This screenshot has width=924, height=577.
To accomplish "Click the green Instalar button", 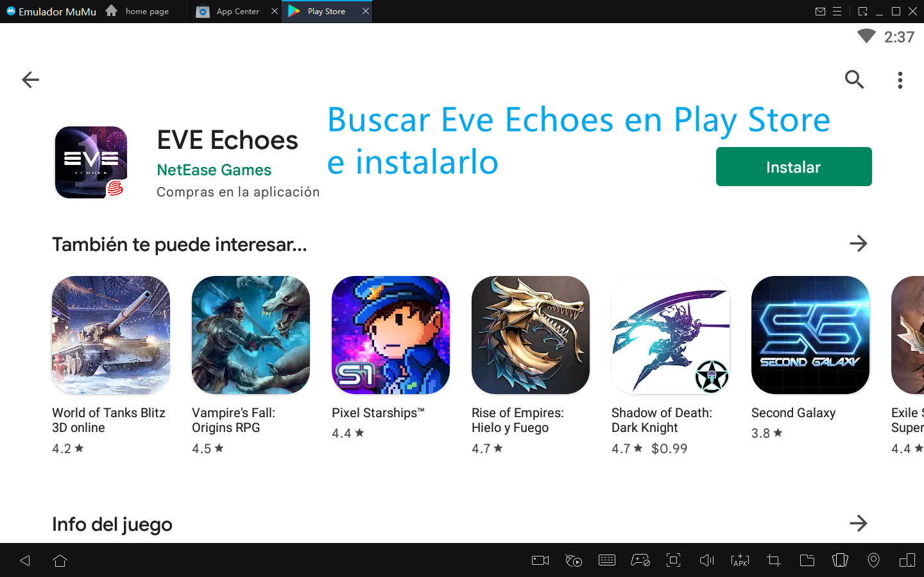I will [794, 167].
